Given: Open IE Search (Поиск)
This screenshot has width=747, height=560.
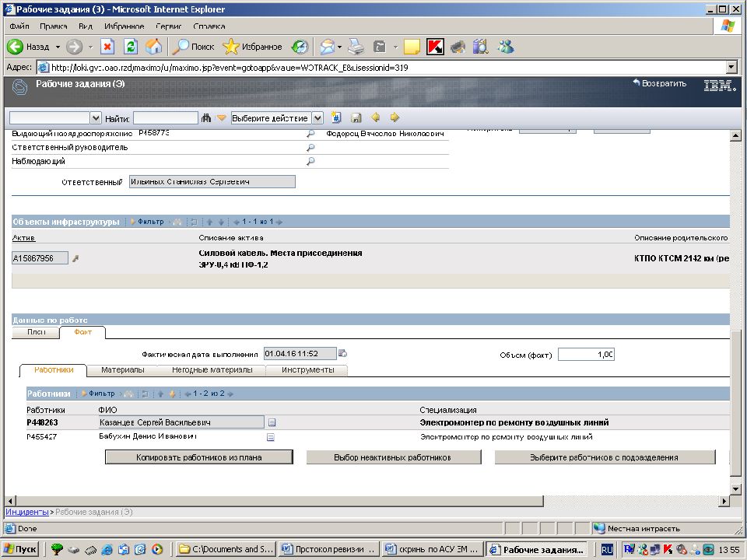Looking at the screenshot, I should 193,47.
